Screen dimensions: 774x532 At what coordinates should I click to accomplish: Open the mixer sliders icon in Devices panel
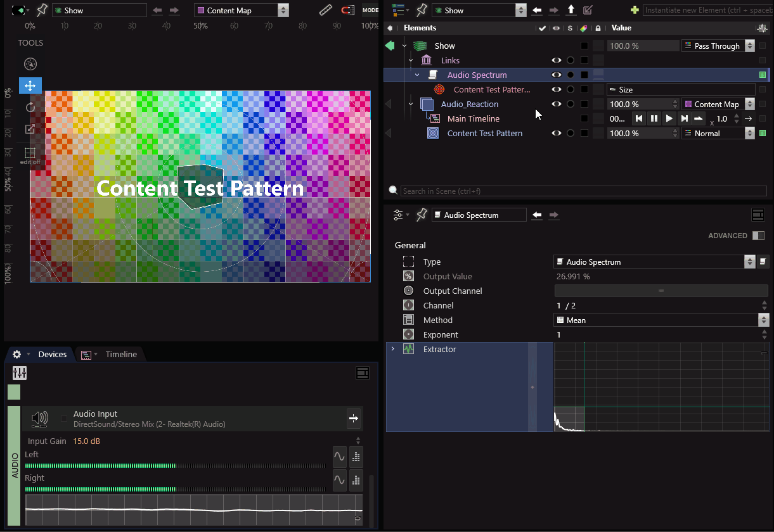pyautogui.click(x=20, y=373)
